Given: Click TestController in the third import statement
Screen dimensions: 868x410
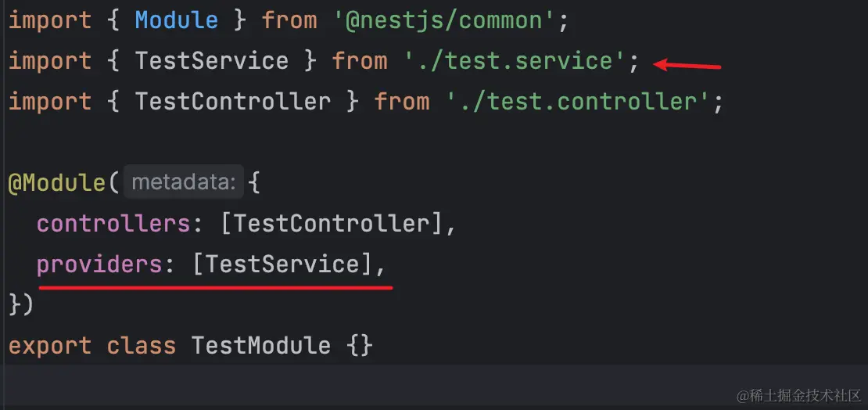Looking at the screenshot, I should tap(232, 102).
